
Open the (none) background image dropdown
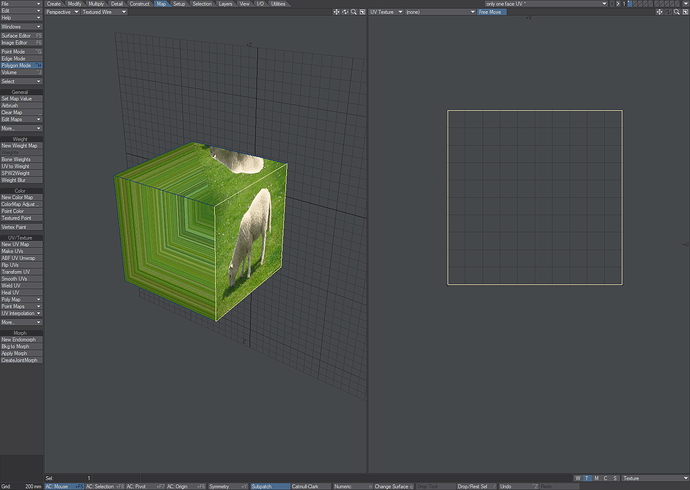(x=440, y=12)
